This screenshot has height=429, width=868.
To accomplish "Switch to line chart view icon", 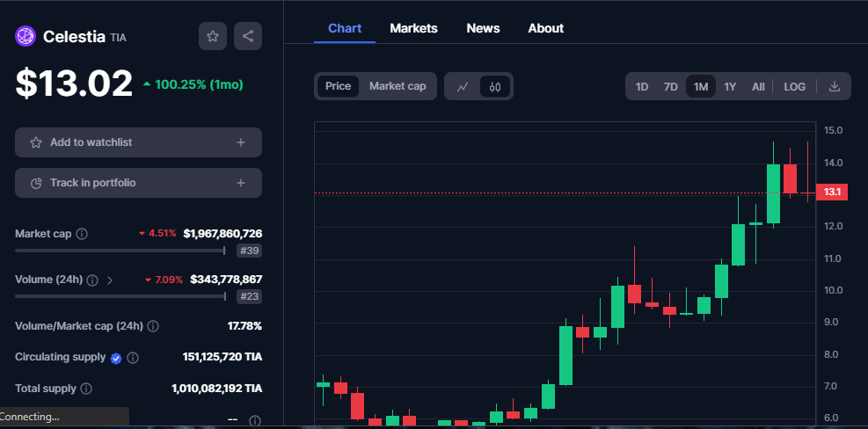I will coord(463,86).
